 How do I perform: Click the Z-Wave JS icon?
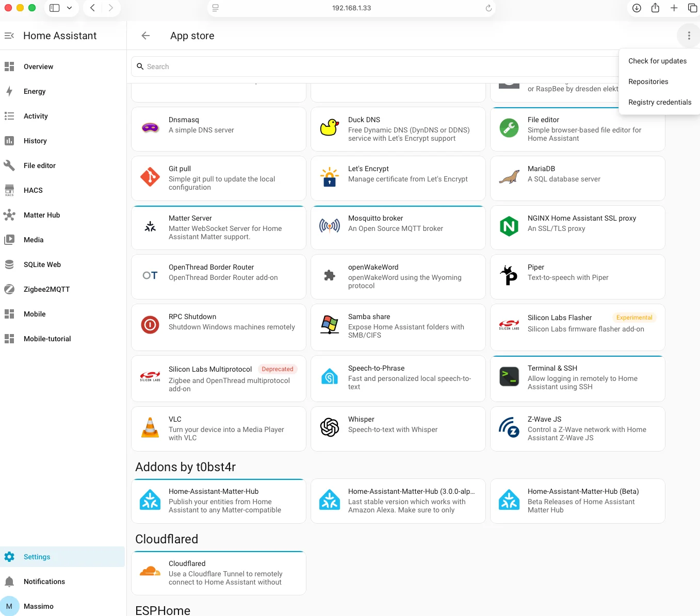pyautogui.click(x=509, y=427)
